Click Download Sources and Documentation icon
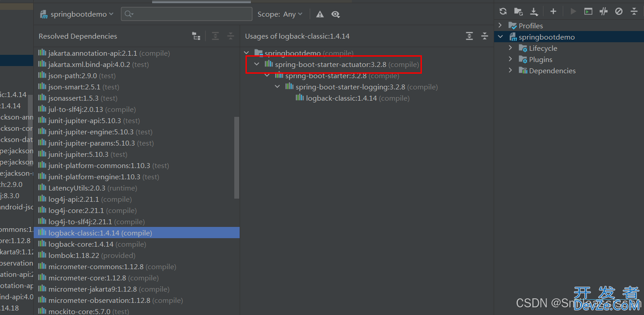 click(x=534, y=12)
